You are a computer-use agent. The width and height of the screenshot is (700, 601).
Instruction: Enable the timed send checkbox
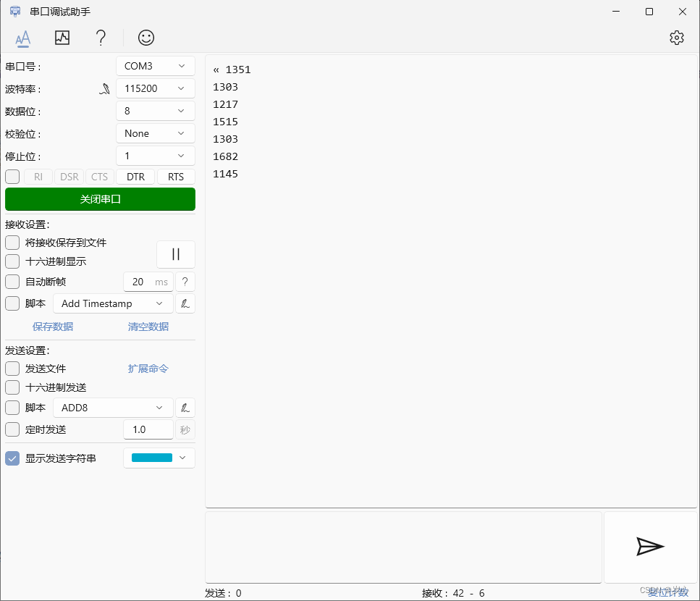pos(12,429)
